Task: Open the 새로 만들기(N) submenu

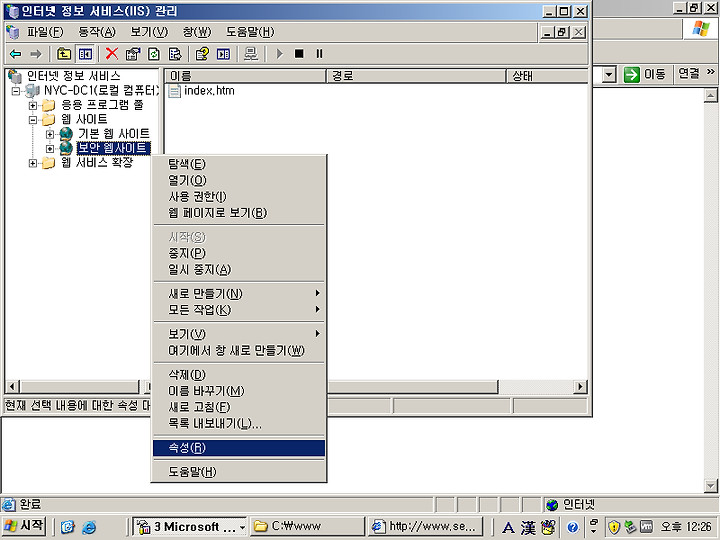Action: [239, 293]
